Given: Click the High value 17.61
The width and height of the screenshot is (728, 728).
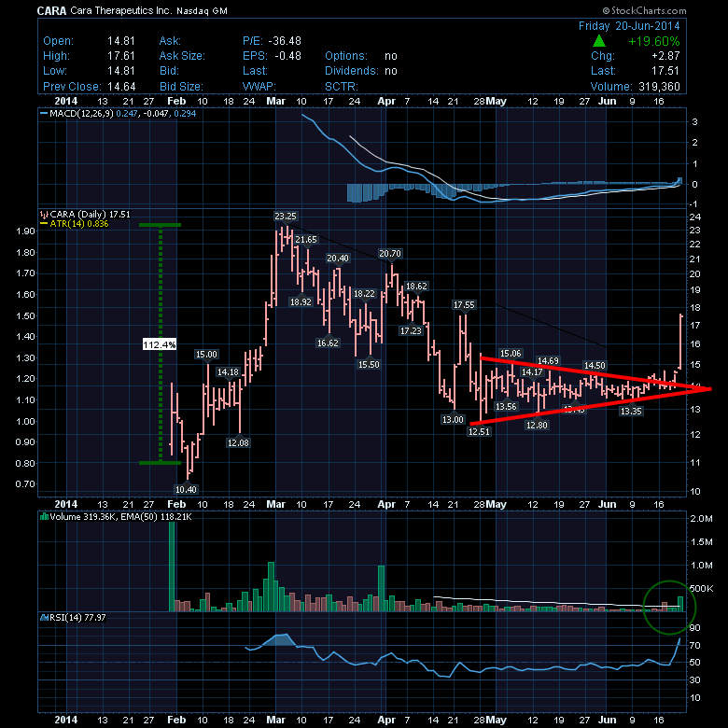Looking at the screenshot, I should coord(121,56).
